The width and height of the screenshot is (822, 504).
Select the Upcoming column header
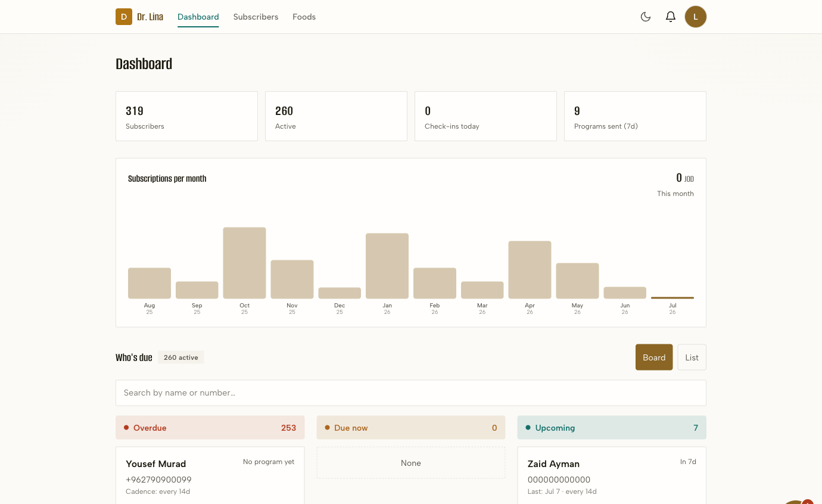click(612, 428)
